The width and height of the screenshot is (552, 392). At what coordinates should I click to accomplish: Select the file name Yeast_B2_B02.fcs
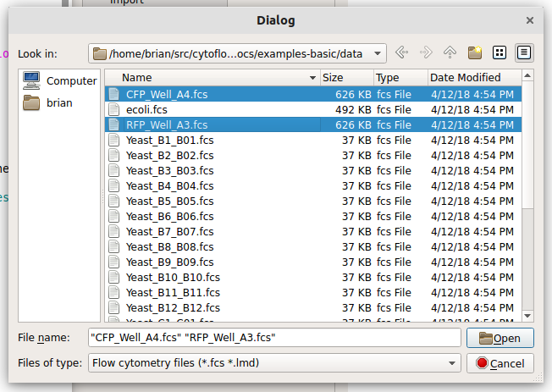point(170,155)
